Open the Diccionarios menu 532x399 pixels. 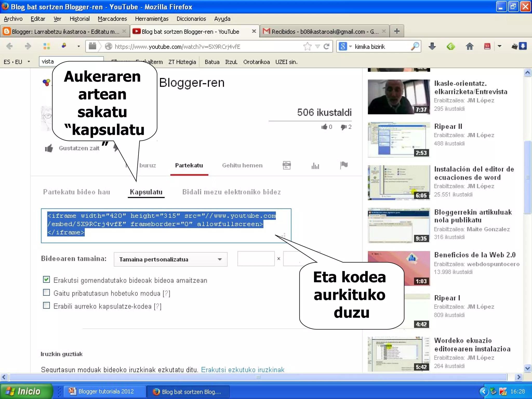click(x=191, y=19)
